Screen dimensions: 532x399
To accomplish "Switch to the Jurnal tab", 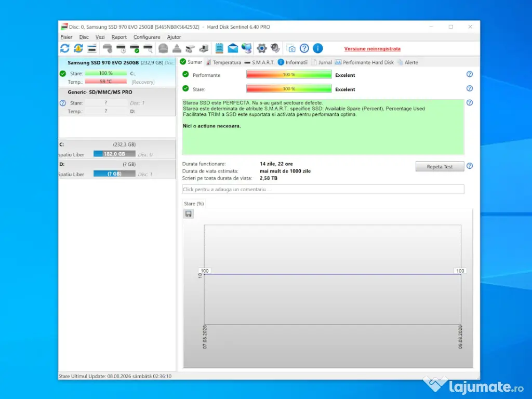I will [x=321, y=62].
